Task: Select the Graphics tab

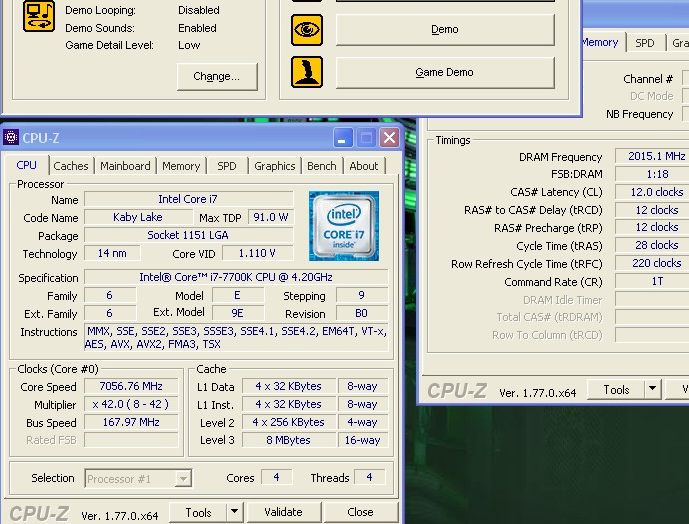Action: point(274,166)
